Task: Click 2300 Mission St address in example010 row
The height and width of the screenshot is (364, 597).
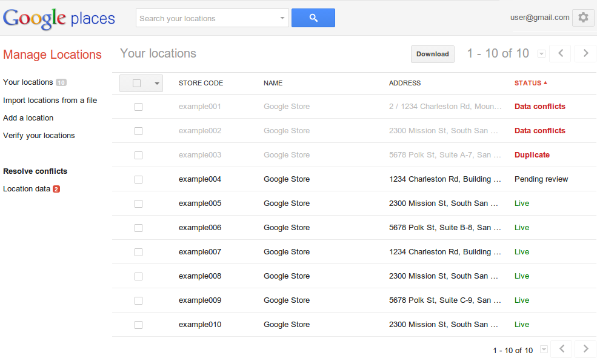Action: (443, 325)
